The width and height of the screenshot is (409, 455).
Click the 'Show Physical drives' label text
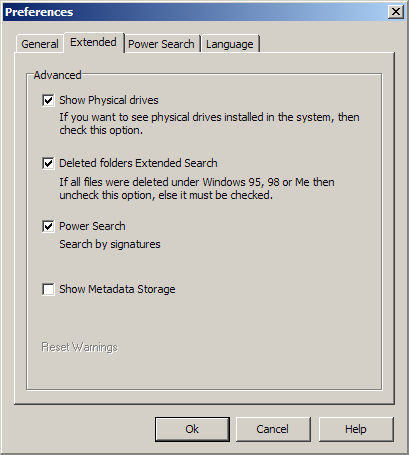pyautogui.click(x=109, y=100)
